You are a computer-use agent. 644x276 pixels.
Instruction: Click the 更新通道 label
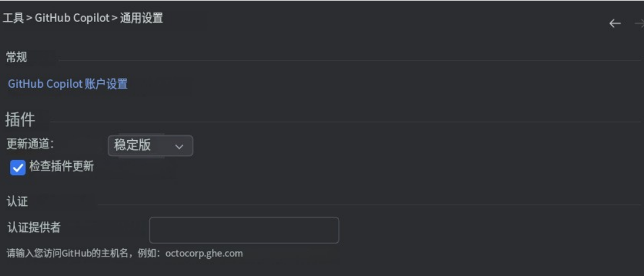pyautogui.click(x=30, y=144)
